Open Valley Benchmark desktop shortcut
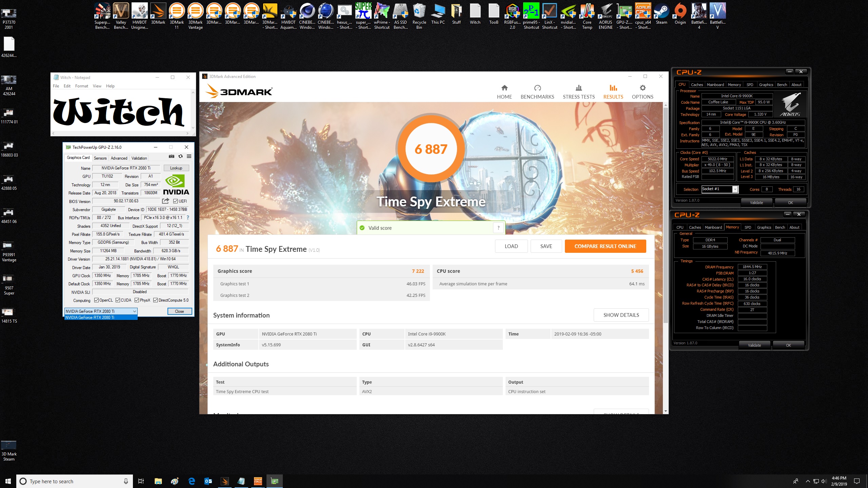 121,16
